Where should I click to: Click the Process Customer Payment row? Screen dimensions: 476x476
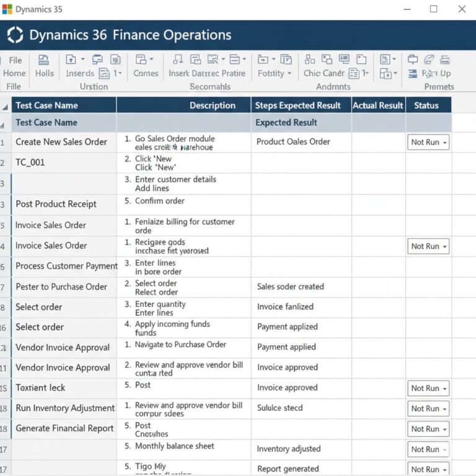pyautogui.click(x=231, y=267)
